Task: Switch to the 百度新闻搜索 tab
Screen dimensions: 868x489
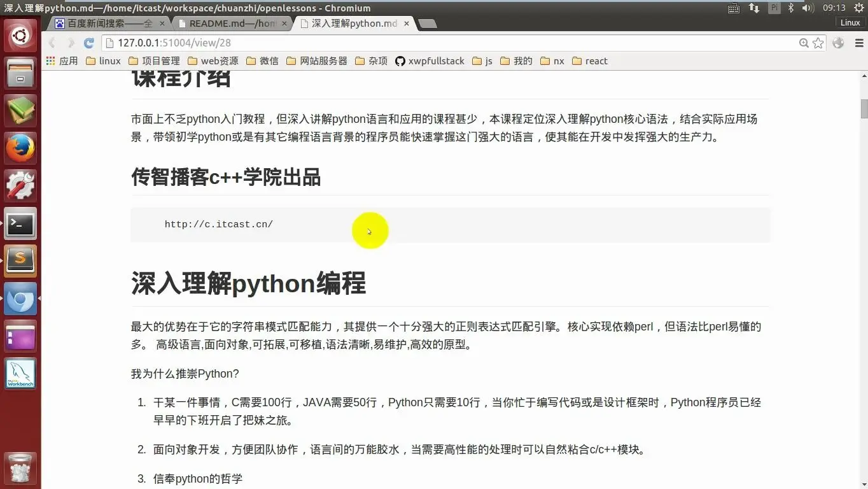Action: pyautogui.click(x=109, y=24)
